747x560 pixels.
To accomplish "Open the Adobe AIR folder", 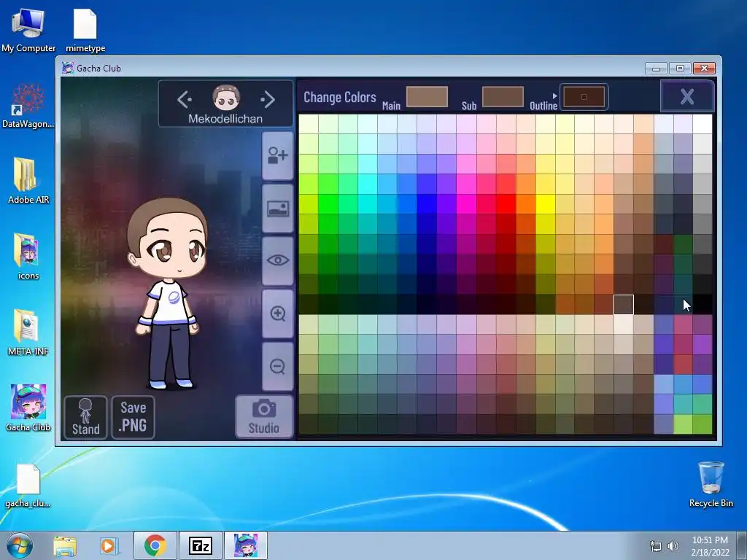I will pos(28,181).
